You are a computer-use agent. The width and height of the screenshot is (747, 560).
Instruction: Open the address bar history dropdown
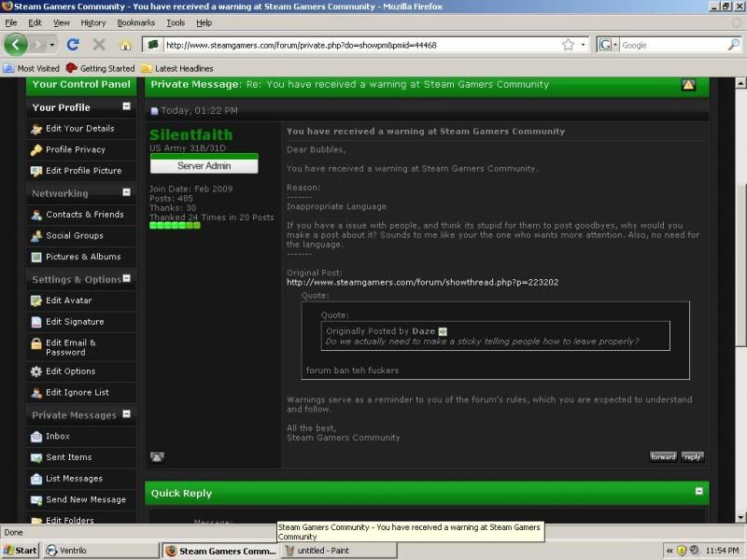point(584,45)
